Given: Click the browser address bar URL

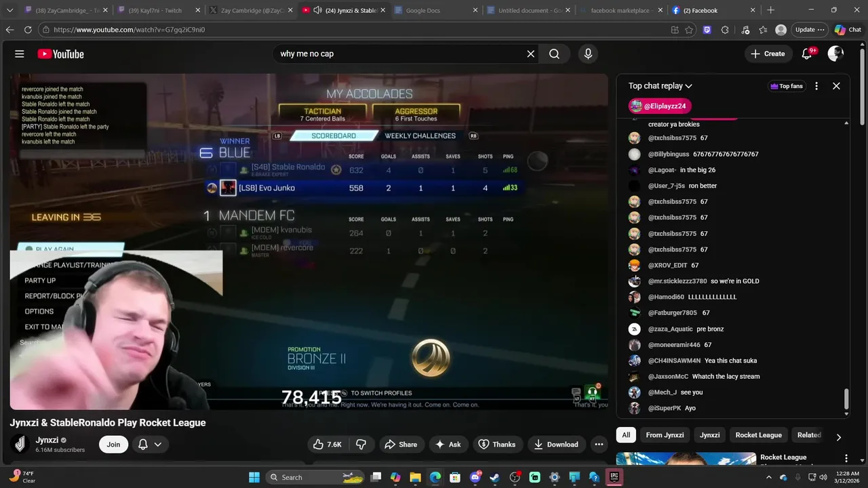Looking at the screenshot, I should [129, 30].
